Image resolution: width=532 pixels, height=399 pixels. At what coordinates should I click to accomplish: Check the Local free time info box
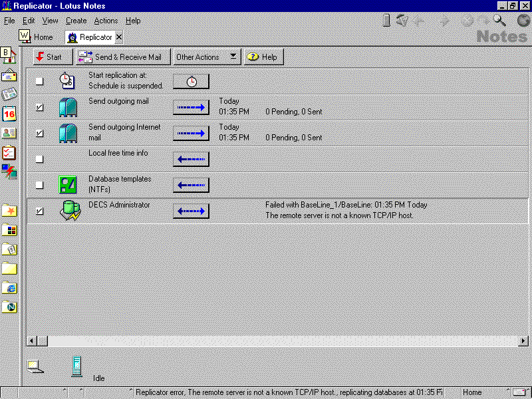click(x=39, y=159)
